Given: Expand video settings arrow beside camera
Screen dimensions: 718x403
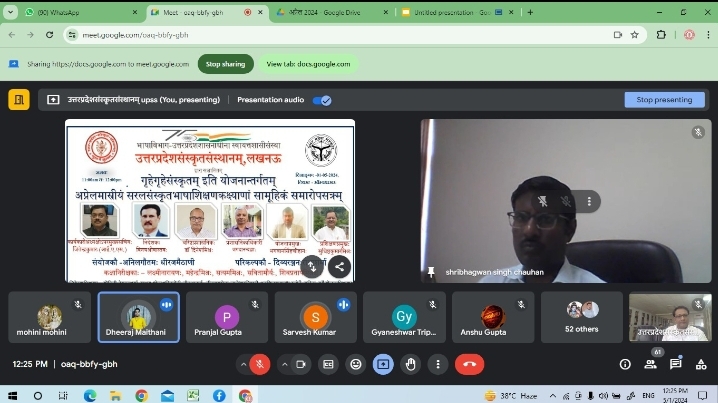Looking at the screenshot, I should 285,365.
